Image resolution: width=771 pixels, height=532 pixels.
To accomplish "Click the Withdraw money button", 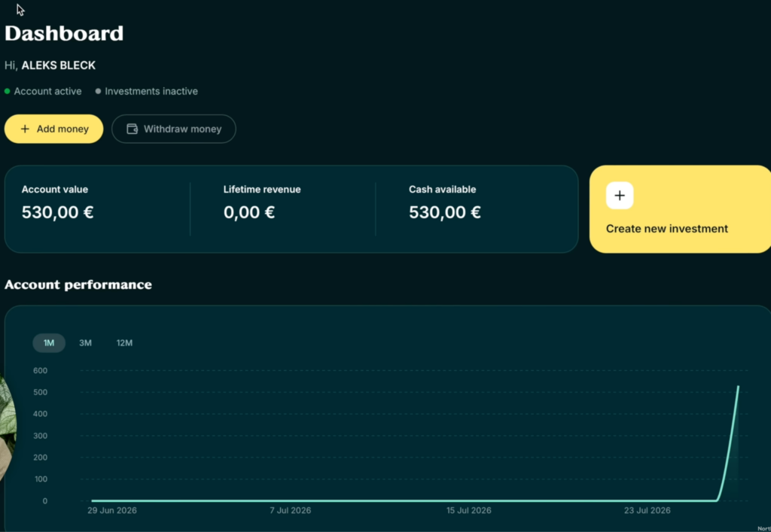I will 174,129.
